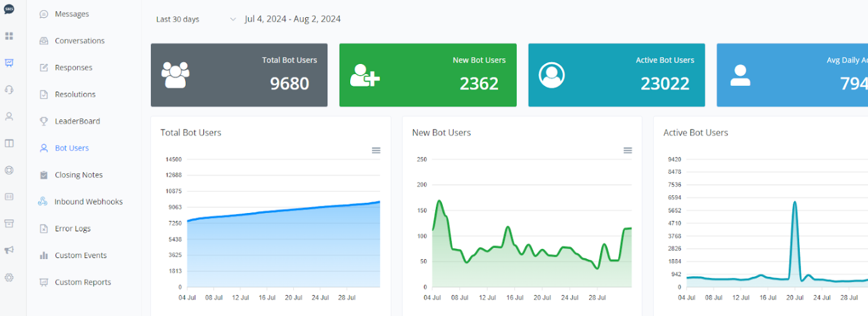Viewport: 868px width, 316px height.
Task: Open Inbound Webhooks from the sidebar
Action: tap(88, 202)
